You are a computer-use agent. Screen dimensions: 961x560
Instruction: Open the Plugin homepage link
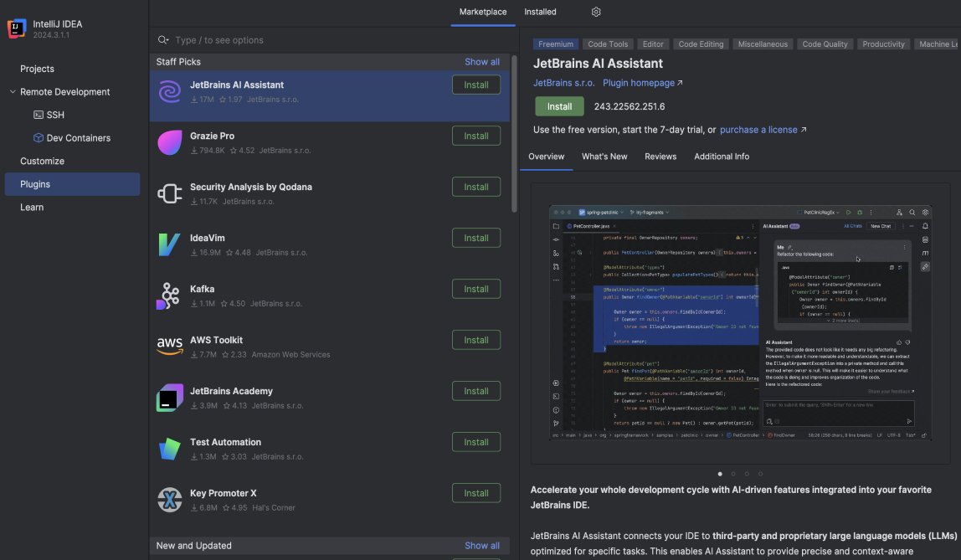[642, 84]
